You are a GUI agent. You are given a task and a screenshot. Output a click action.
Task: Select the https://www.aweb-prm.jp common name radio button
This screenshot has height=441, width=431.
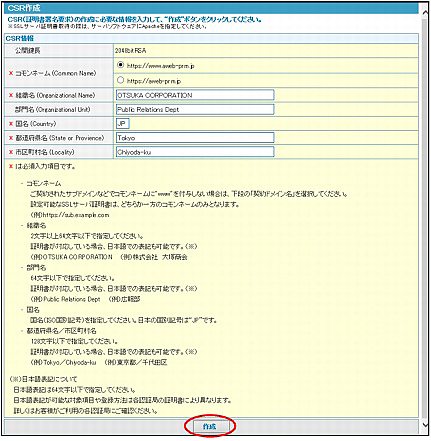(x=120, y=65)
